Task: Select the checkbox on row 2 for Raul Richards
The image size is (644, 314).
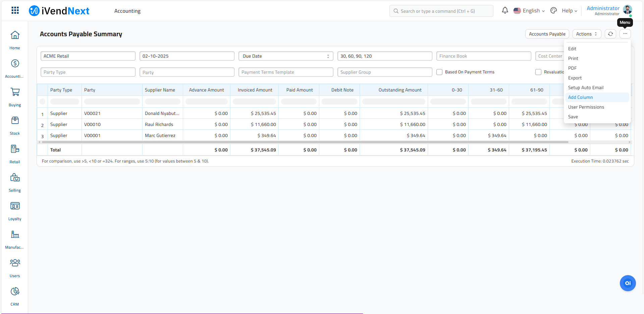Action: point(42,124)
